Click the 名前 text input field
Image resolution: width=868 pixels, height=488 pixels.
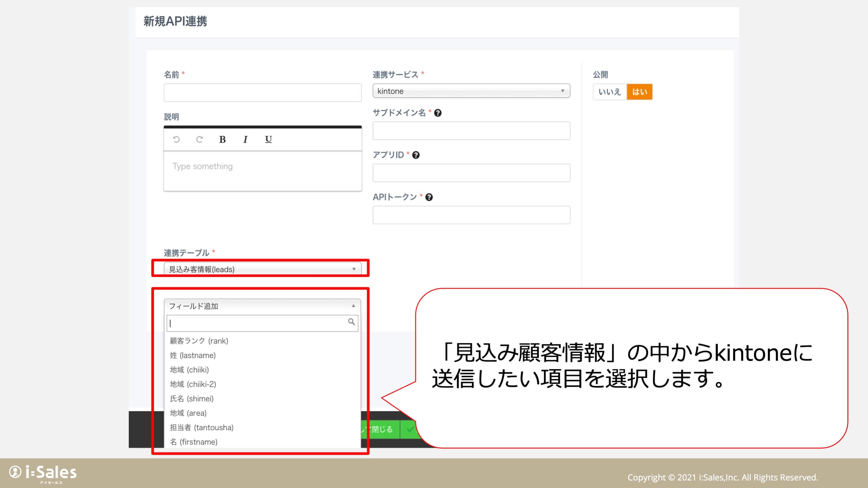click(262, 93)
